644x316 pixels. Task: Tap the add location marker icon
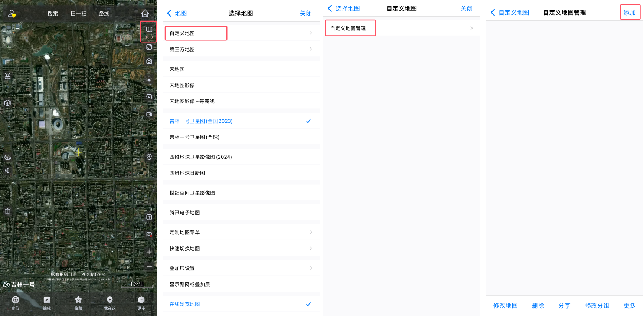149,157
